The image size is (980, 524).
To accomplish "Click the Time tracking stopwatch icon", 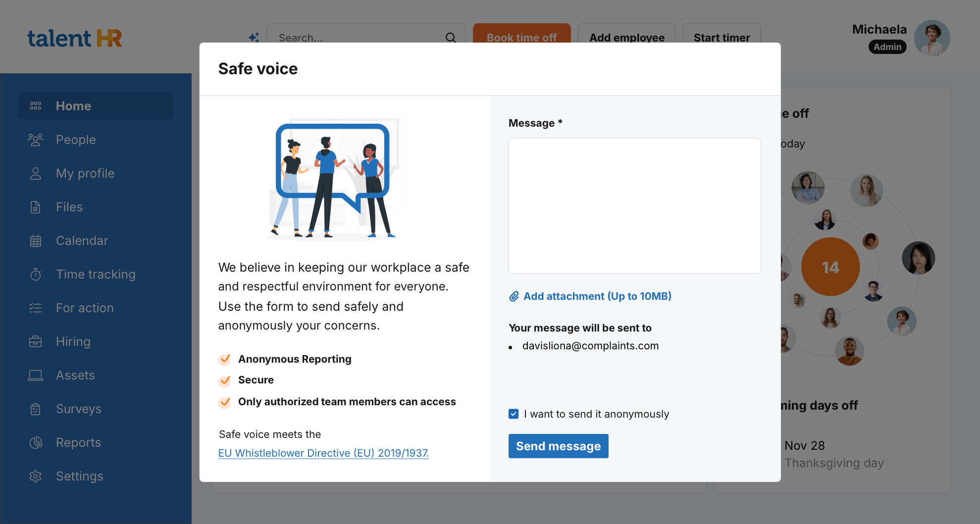I will (x=36, y=274).
